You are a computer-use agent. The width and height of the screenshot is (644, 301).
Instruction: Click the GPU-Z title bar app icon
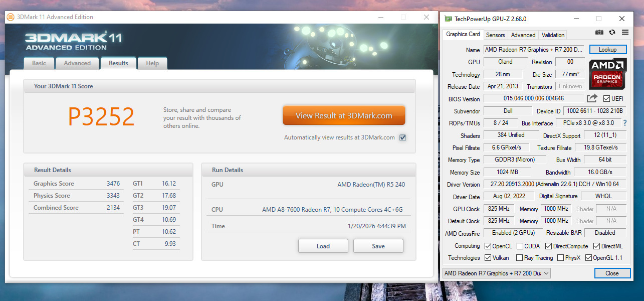click(x=448, y=19)
